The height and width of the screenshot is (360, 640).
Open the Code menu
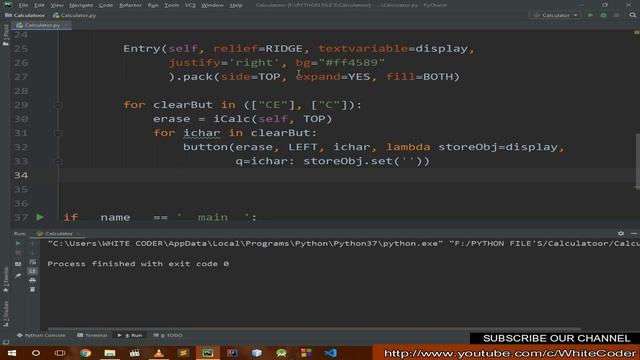(x=106, y=5)
